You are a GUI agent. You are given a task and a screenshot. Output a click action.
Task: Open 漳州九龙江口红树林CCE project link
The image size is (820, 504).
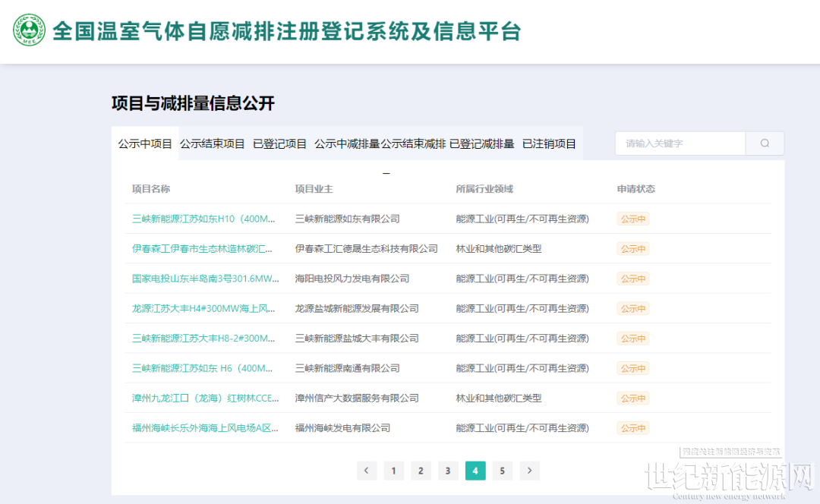coord(206,398)
